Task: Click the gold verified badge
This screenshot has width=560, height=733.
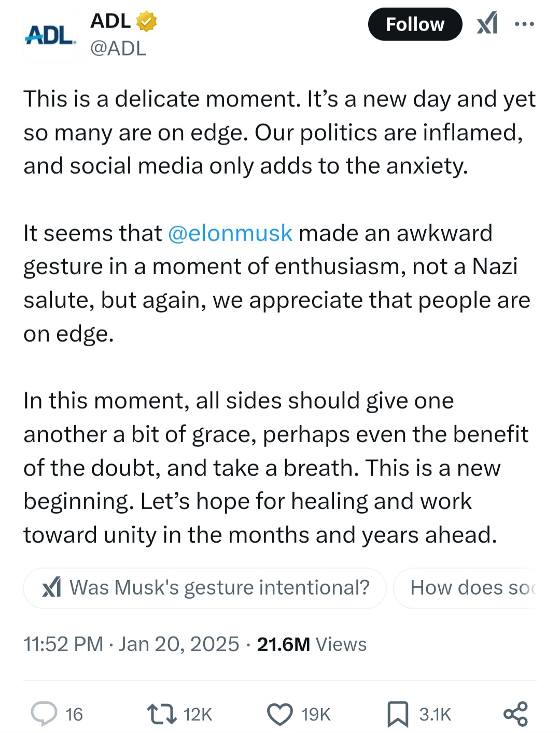Action: pos(146,22)
